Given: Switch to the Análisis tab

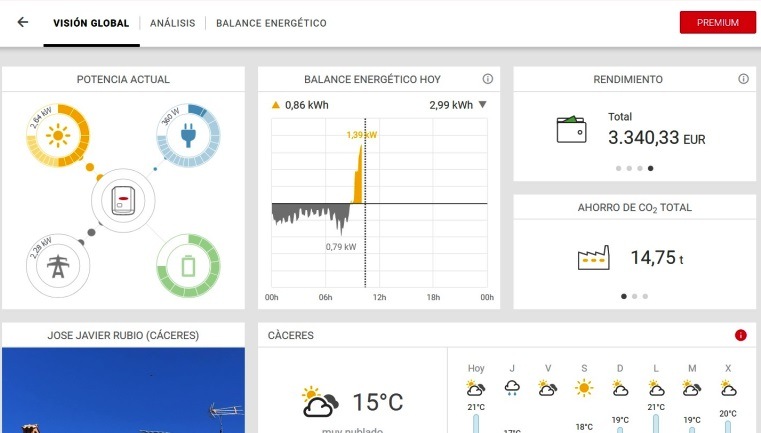Looking at the screenshot, I should (x=172, y=23).
